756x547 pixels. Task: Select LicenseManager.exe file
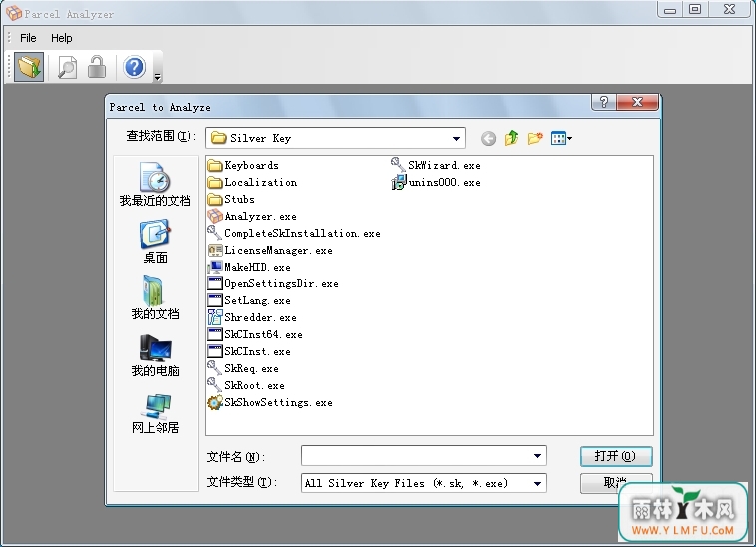[270, 250]
